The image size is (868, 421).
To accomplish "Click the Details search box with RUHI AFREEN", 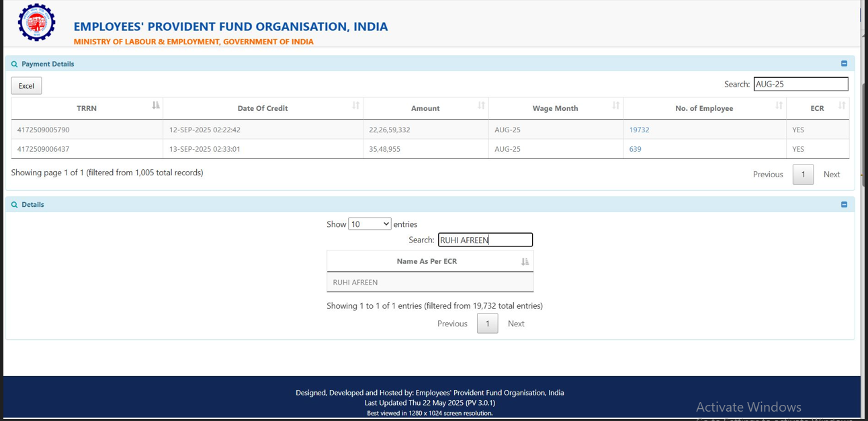I will (x=485, y=240).
